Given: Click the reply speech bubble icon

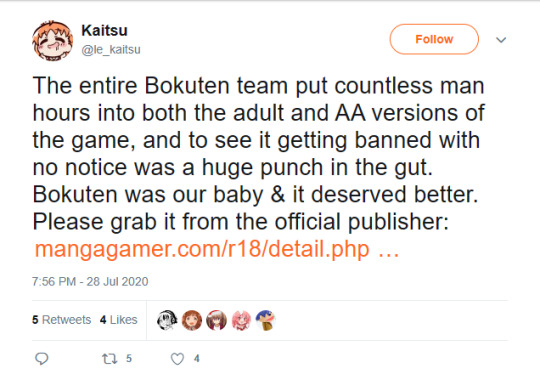Looking at the screenshot, I should coord(42,359).
